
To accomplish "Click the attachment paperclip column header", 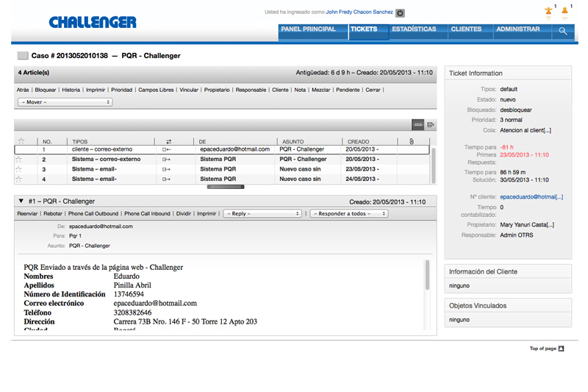I will click(412, 141).
